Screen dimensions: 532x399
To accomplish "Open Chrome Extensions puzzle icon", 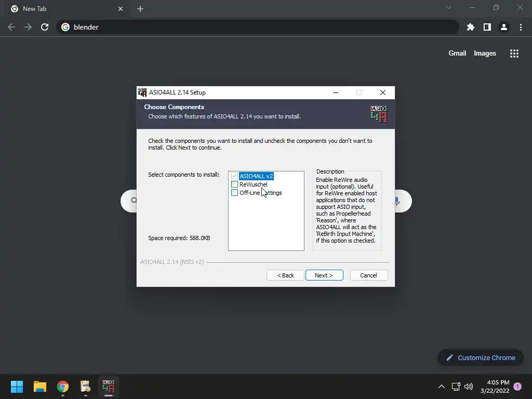I will point(471,27).
